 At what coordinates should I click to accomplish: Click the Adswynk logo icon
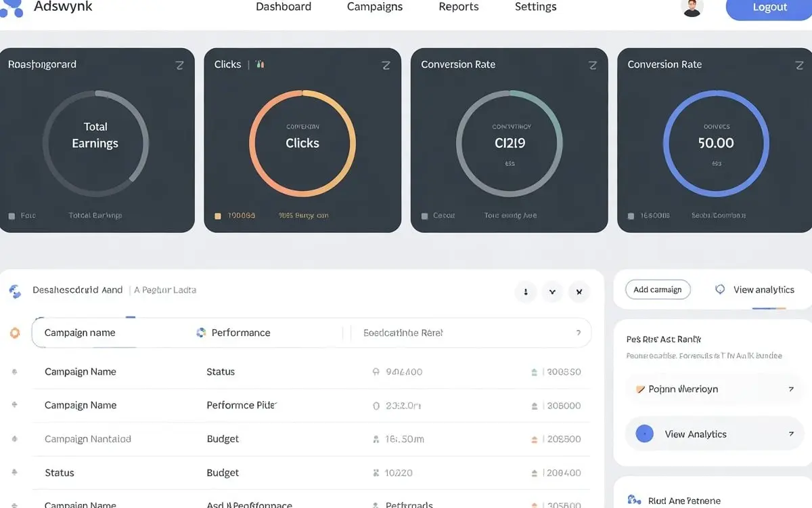point(12,7)
